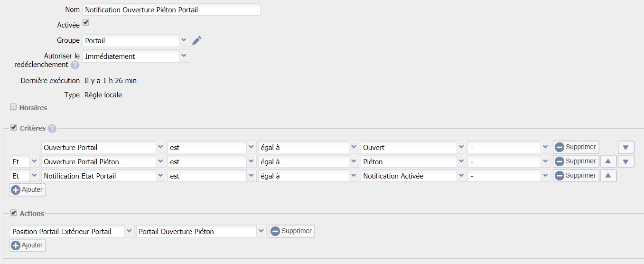Open the Groupe dropdown showing Portail
The height and width of the screenshot is (264, 644).
pyautogui.click(x=183, y=41)
